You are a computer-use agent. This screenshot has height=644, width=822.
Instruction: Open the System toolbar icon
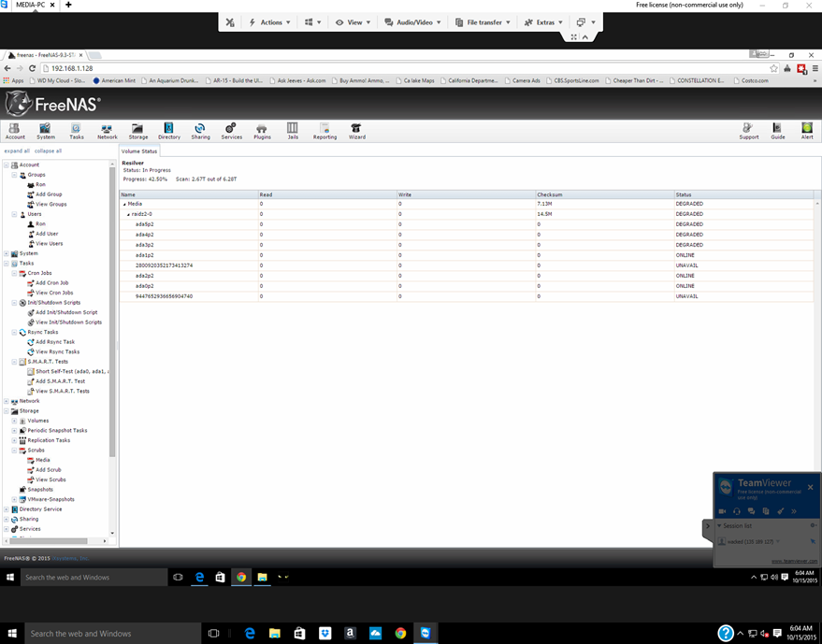[x=46, y=131]
